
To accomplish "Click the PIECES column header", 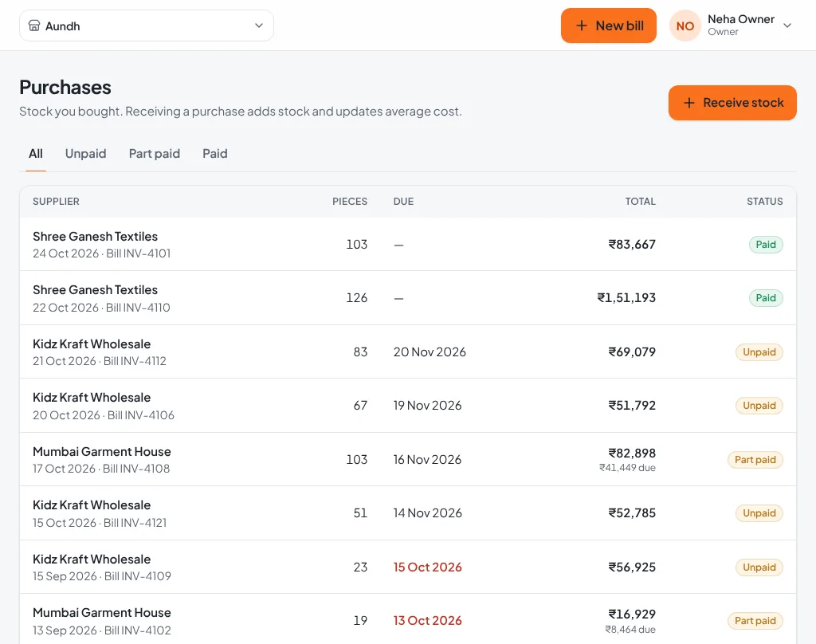I will [x=350, y=202].
